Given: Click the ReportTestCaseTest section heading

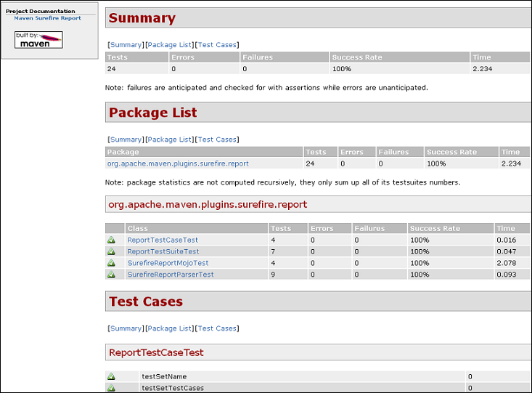Looking at the screenshot, I should point(156,352).
